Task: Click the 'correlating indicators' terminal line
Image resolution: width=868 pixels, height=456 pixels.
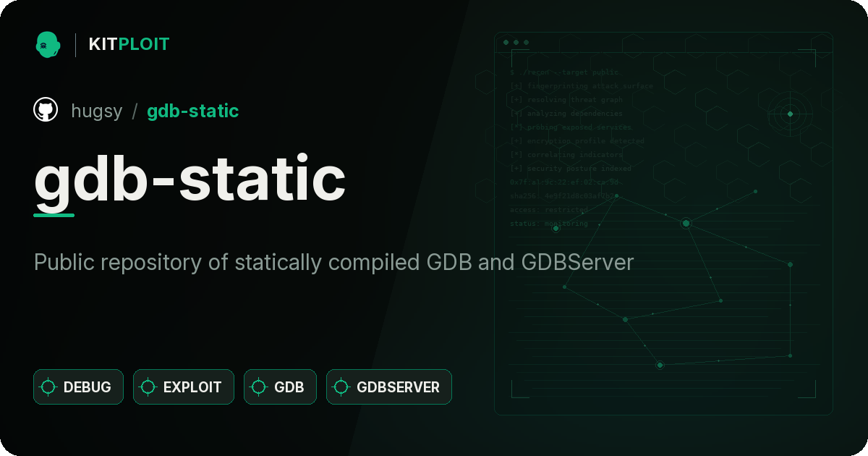Action: [566, 155]
